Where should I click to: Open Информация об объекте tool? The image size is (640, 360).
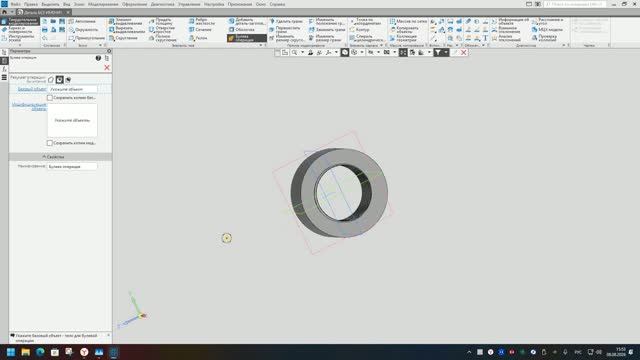coord(510,21)
